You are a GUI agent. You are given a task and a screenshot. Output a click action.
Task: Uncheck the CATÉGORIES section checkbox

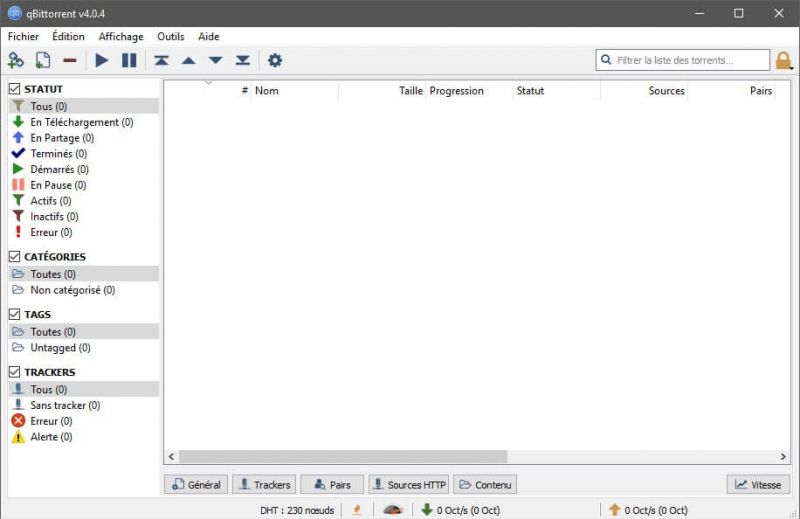coord(15,257)
